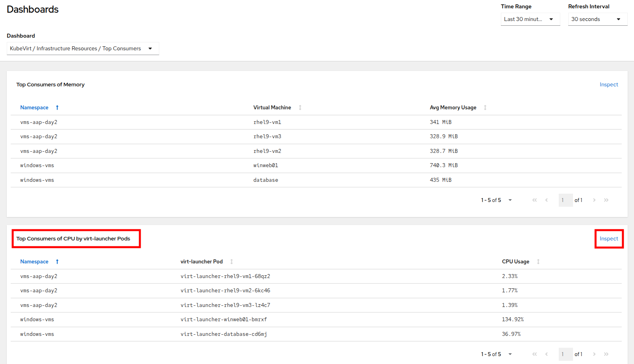Image resolution: width=634 pixels, height=364 pixels.
Task: Jump to last page in Memory table
Action: coord(606,200)
